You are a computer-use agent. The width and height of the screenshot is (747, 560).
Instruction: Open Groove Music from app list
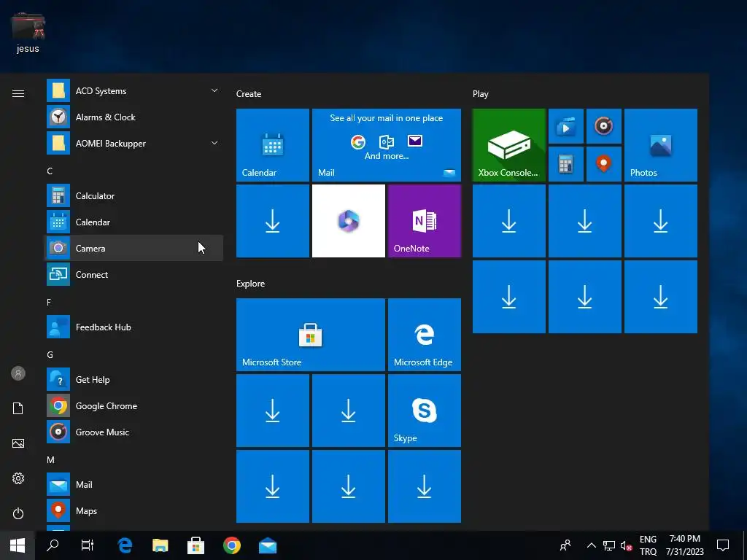(133, 432)
